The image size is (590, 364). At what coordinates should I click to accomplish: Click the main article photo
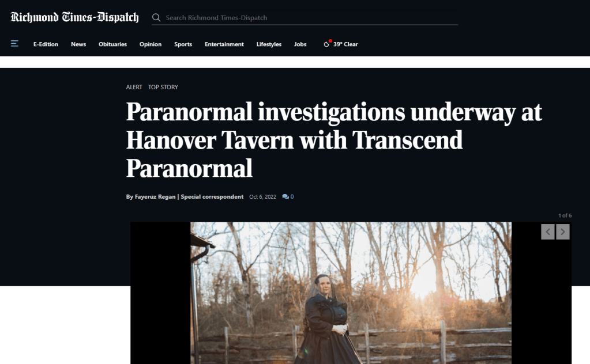point(351,293)
